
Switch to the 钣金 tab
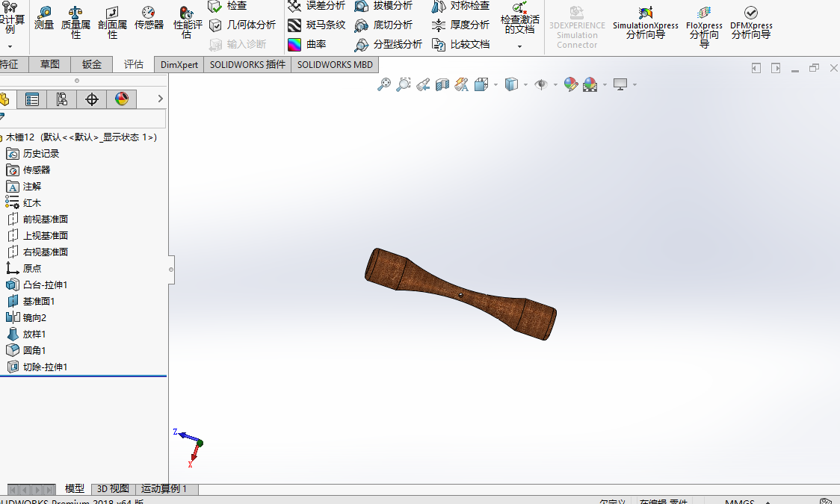[x=92, y=64]
